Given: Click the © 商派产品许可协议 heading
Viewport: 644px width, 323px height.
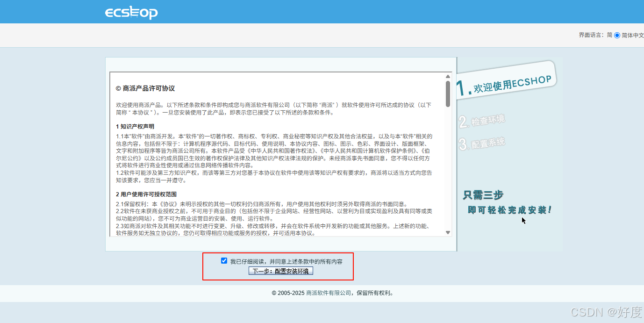Looking at the screenshot, I should pyautogui.click(x=145, y=88).
